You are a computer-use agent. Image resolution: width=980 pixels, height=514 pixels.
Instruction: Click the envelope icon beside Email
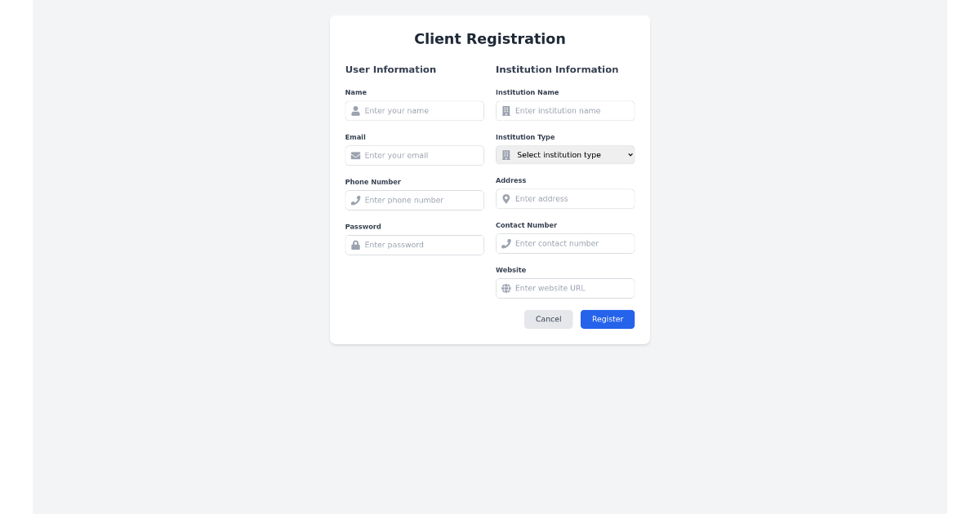(x=355, y=155)
